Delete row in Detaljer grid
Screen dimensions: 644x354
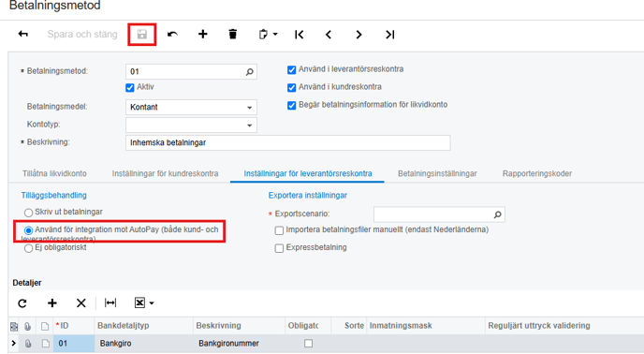[x=80, y=303]
